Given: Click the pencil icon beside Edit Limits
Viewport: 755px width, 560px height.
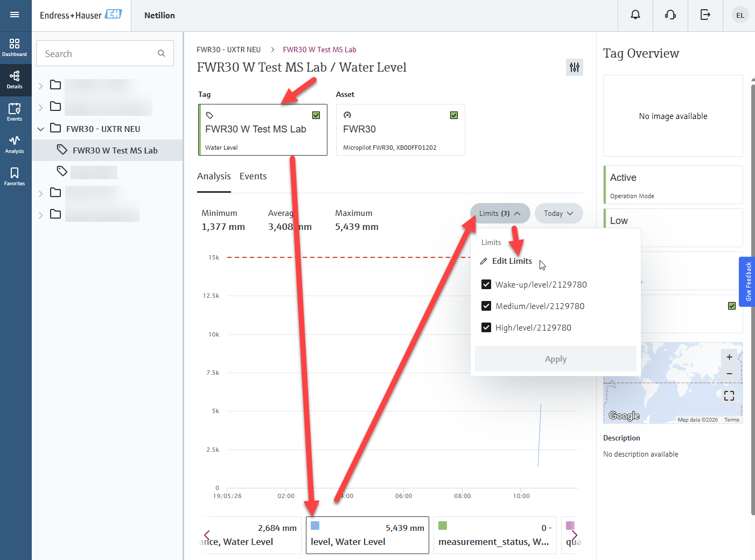Looking at the screenshot, I should tap(484, 261).
